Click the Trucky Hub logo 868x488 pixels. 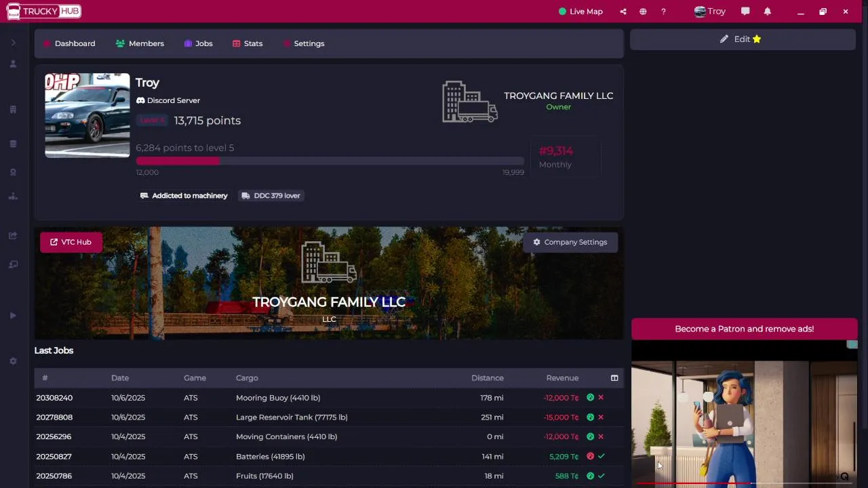coord(43,12)
